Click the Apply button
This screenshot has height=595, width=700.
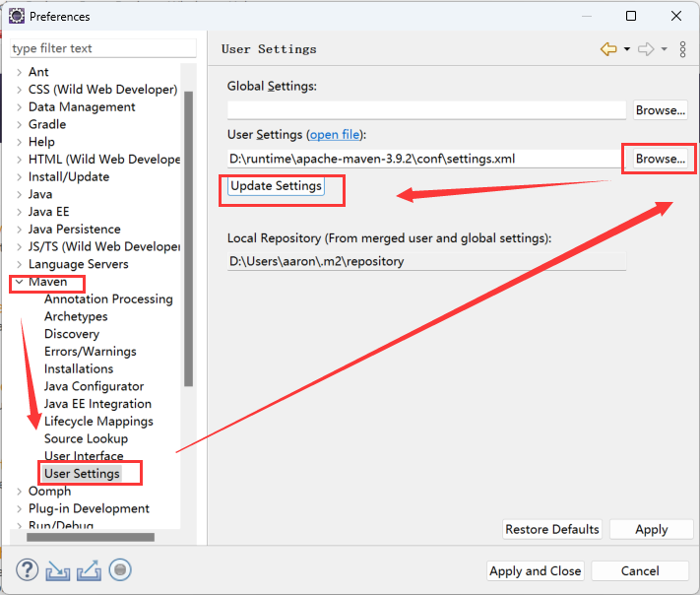(x=652, y=529)
